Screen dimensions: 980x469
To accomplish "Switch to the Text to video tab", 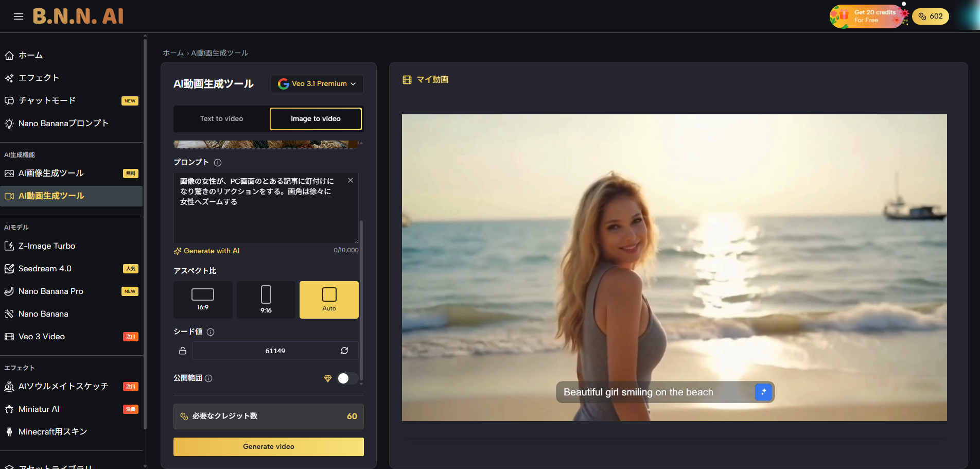I will [221, 119].
